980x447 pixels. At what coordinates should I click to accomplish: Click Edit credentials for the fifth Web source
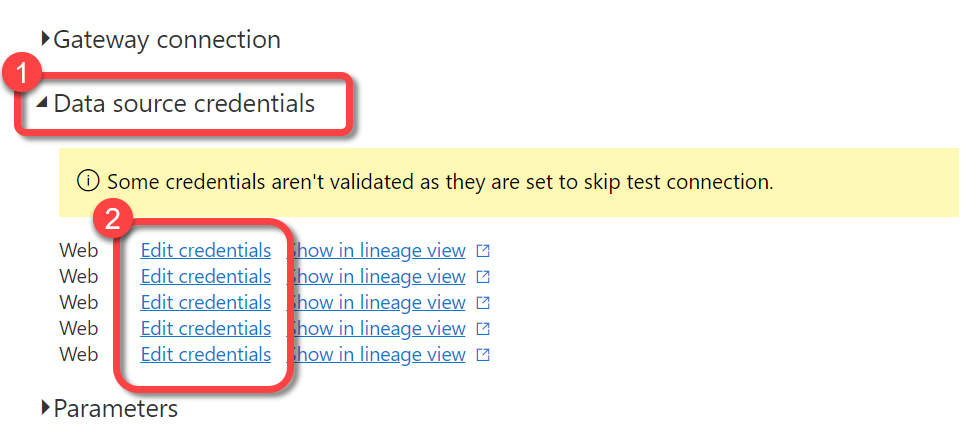205,354
